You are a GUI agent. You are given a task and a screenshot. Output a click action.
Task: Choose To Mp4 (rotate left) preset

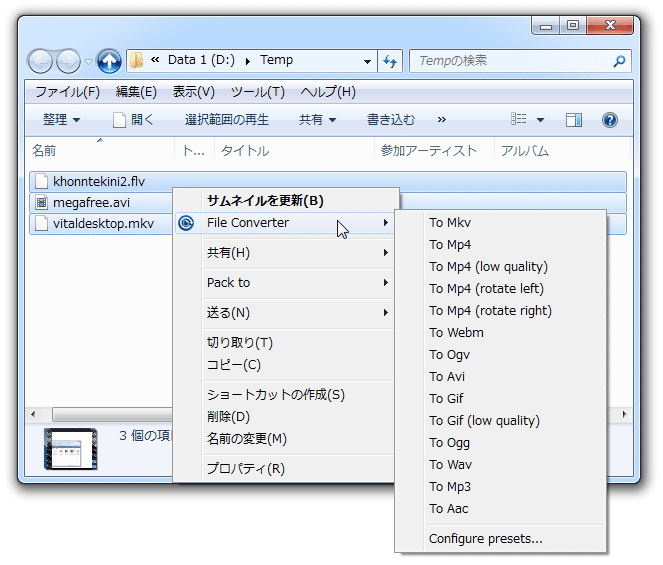500,289
